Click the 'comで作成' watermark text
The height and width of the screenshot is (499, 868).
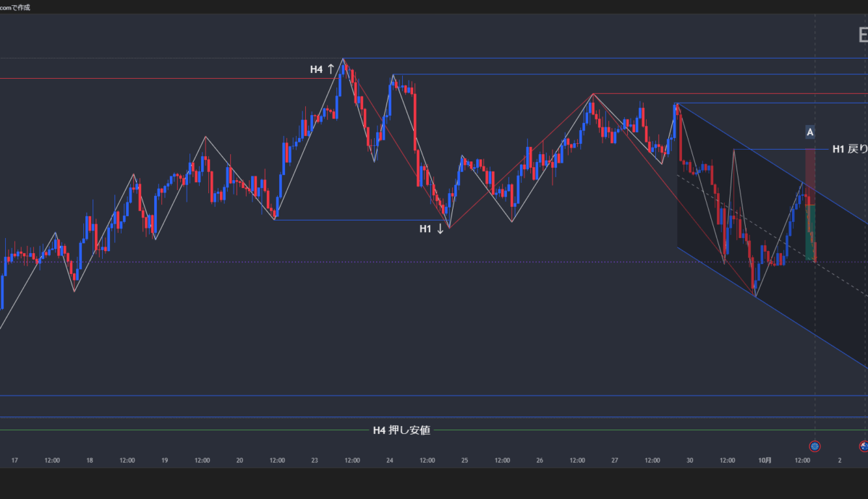15,7
